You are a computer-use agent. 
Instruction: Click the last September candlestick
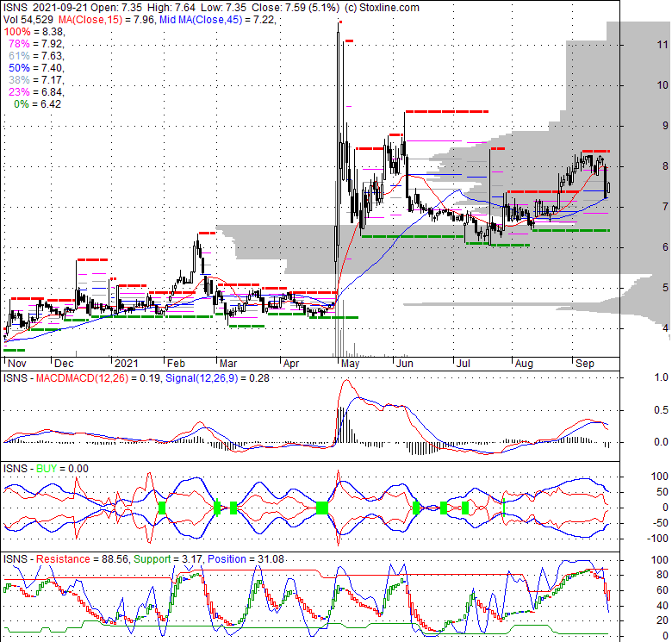coord(608,187)
